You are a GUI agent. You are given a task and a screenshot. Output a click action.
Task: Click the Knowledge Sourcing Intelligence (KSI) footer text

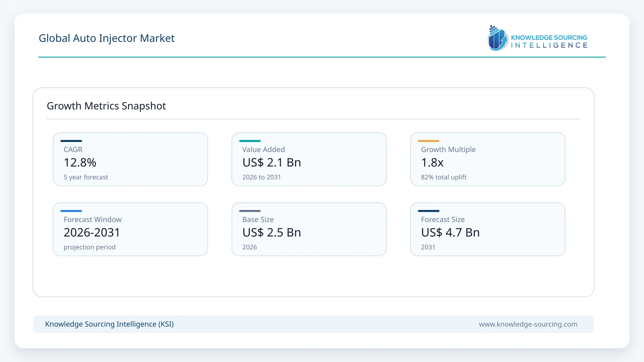(109, 324)
